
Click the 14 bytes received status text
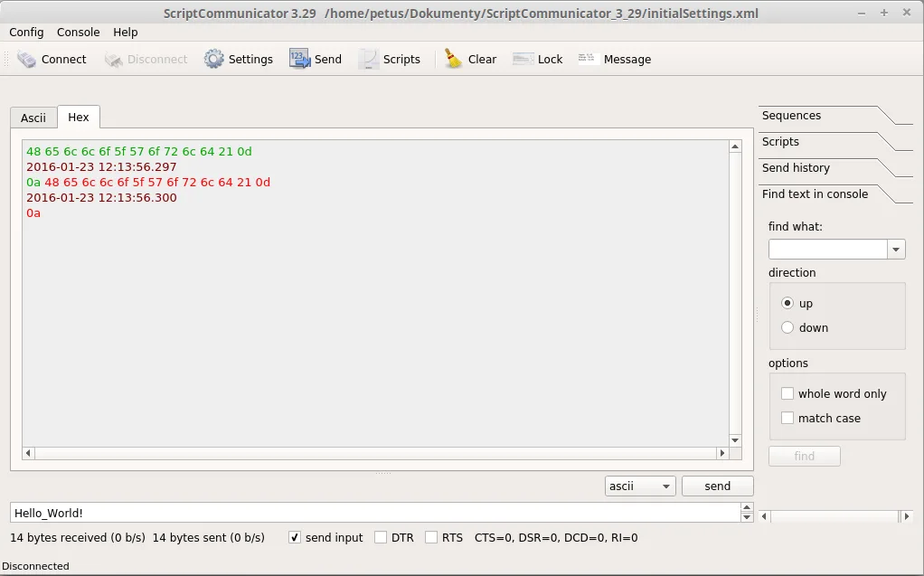coord(77,538)
